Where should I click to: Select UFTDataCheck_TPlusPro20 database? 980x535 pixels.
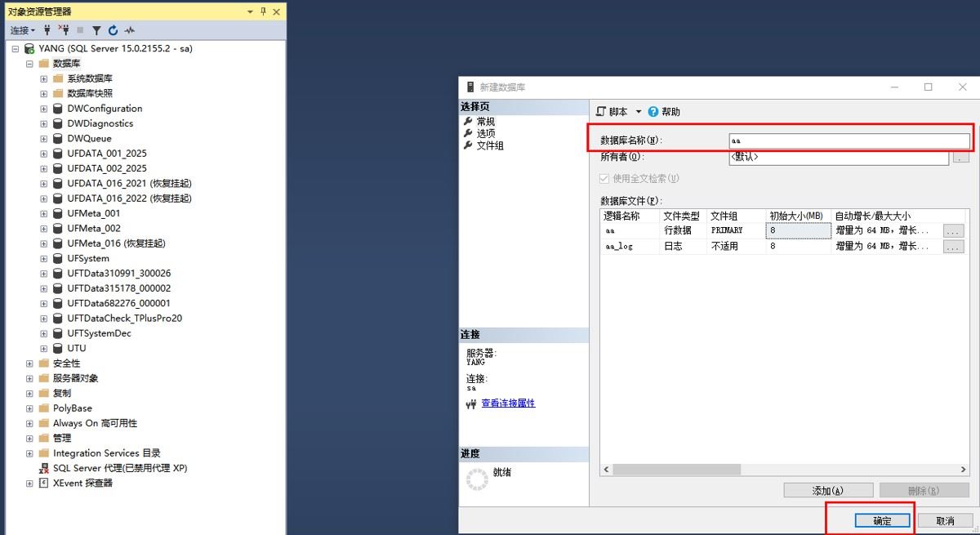tap(124, 318)
